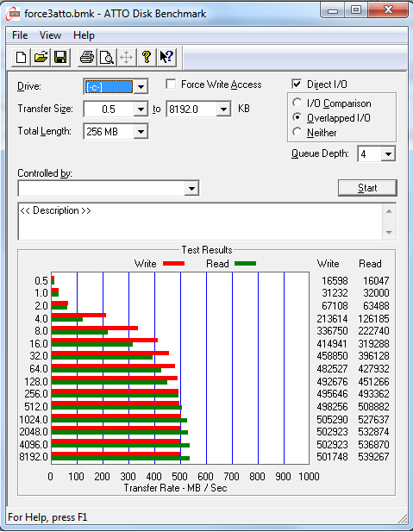Screen dimensions: 413x532
Task: Open a benchmark file via folder icon
Action: pos(41,58)
